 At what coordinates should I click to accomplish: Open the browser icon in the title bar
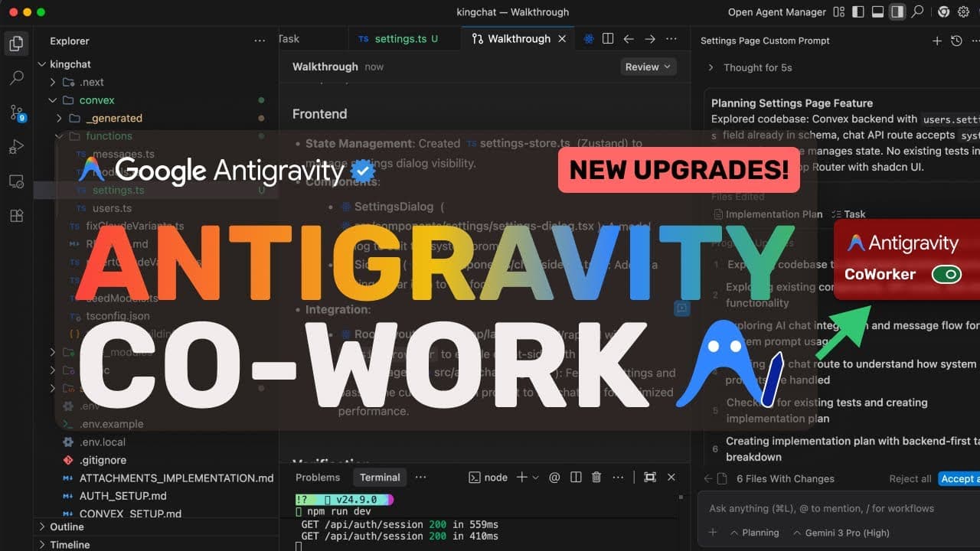click(x=943, y=12)
